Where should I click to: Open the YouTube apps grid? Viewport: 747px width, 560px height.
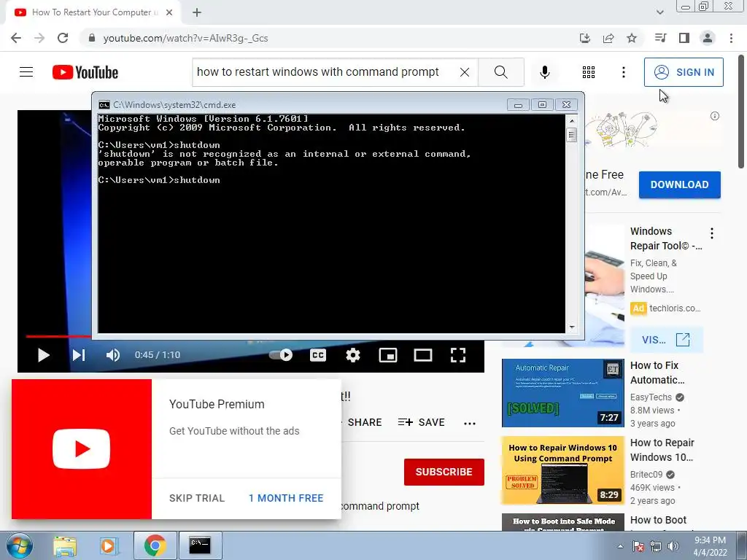(589, 72)
